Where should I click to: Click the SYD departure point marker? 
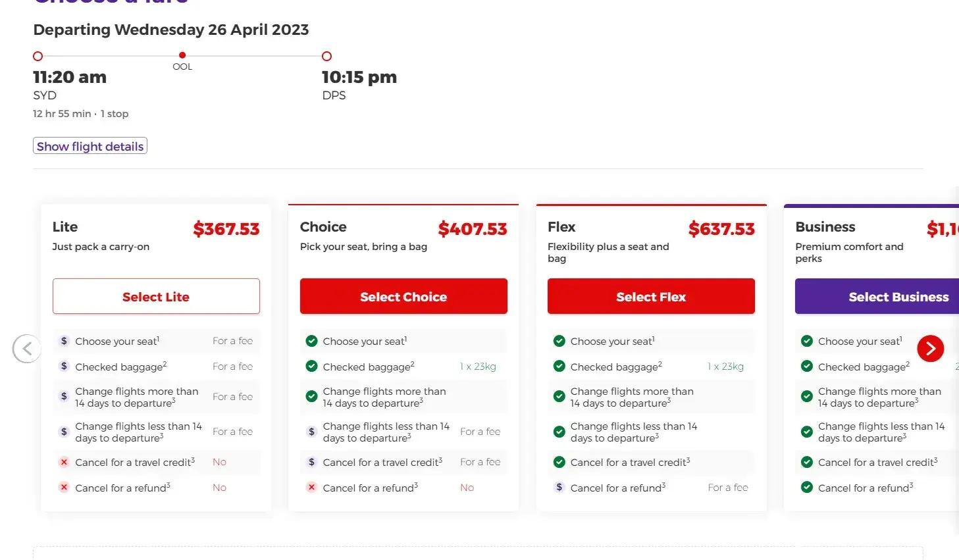(38, 57)
